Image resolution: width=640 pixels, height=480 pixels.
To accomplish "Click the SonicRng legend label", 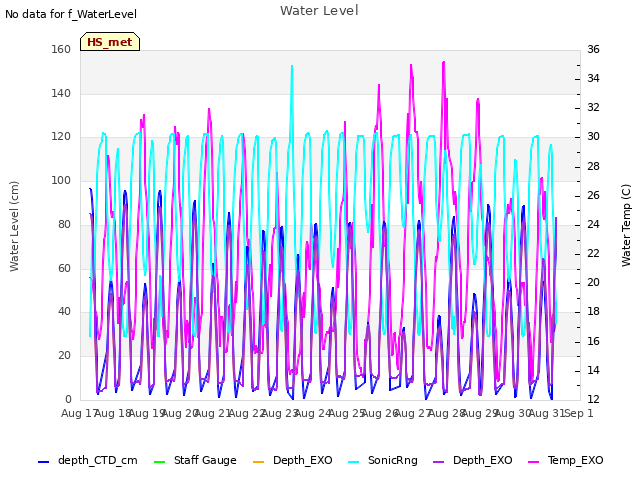I will pyautogui.click(x=393, y=460).
